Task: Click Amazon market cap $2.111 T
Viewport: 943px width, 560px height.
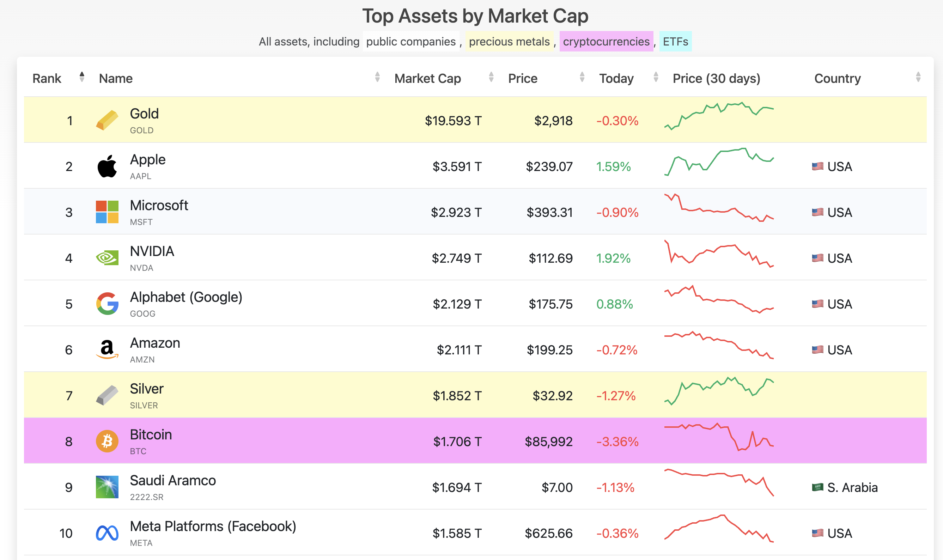Action: pos(459,350)
